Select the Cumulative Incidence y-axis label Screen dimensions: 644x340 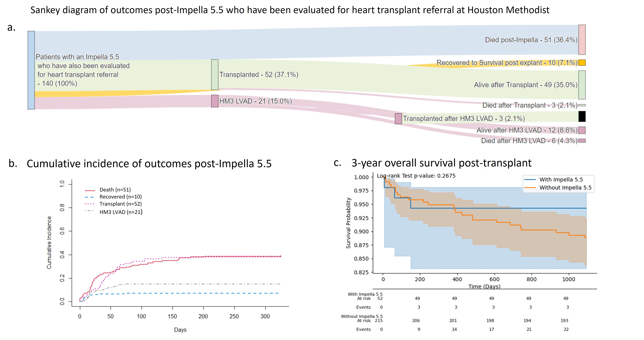pyautogui.click(x=49, y=242)
